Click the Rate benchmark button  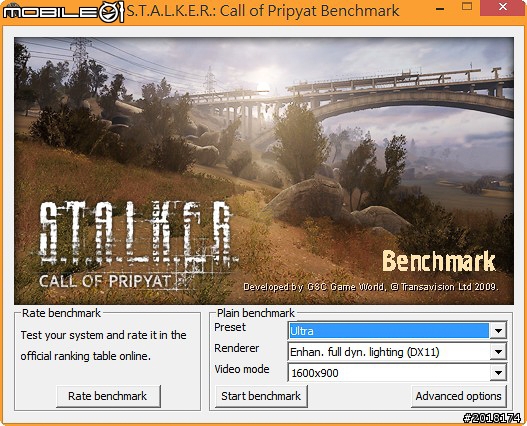pos(108,396)
